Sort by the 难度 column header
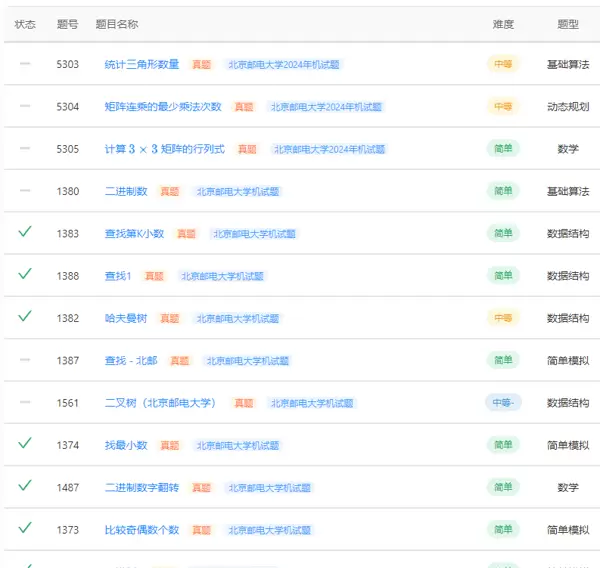The width and height of the screenshot is (600, 568). pyautogui.click(x=503, y=24)
